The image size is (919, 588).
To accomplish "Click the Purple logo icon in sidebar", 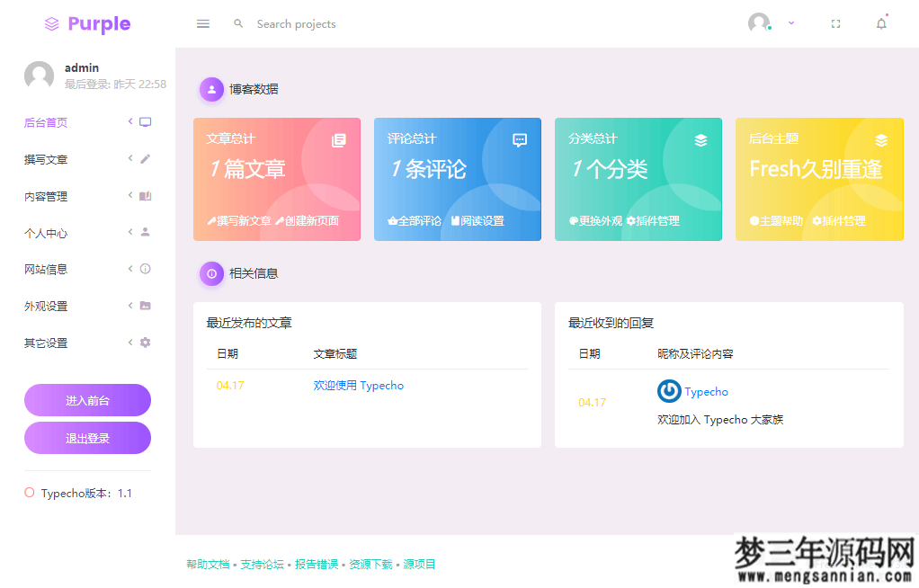I will click(x=51, y=23).
